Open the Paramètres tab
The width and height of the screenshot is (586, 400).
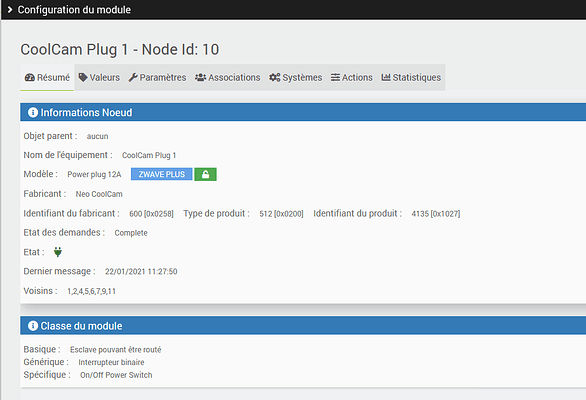(x=157, y=77)
